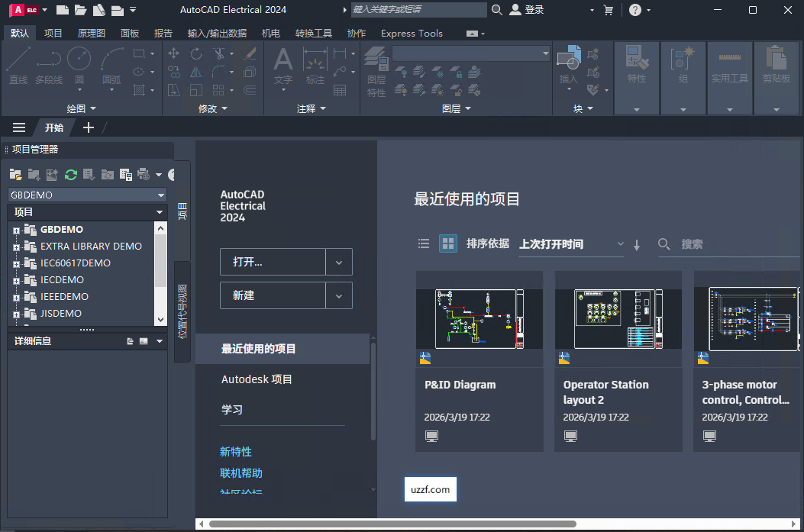
Task: Open a project using the yellow folder icon
Action: click(x=15, y=174)
